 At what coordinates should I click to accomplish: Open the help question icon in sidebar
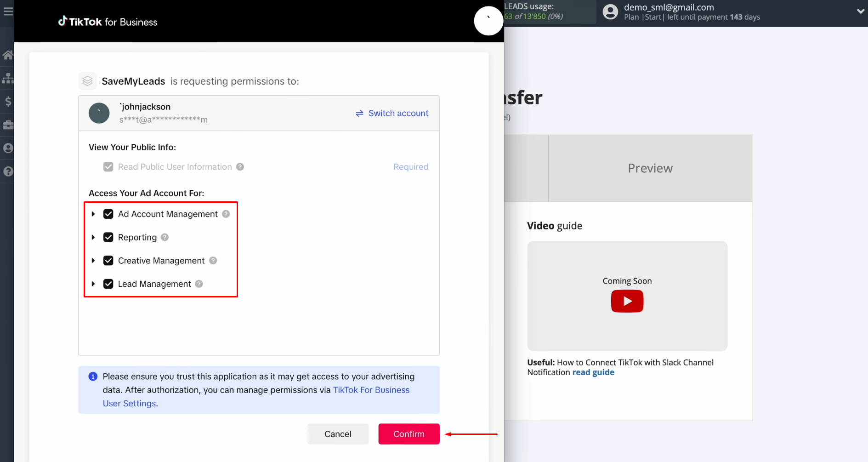point(8,171)
